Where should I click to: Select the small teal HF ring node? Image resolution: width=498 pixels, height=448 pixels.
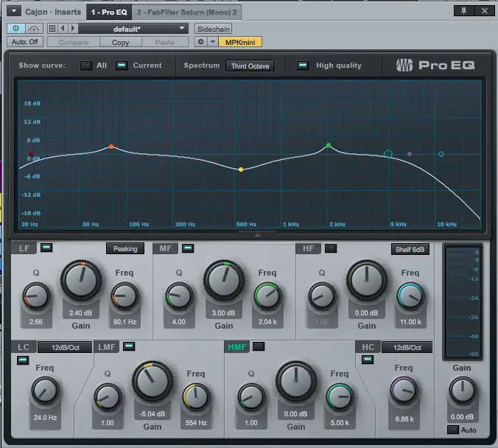[x=441, y=154]
